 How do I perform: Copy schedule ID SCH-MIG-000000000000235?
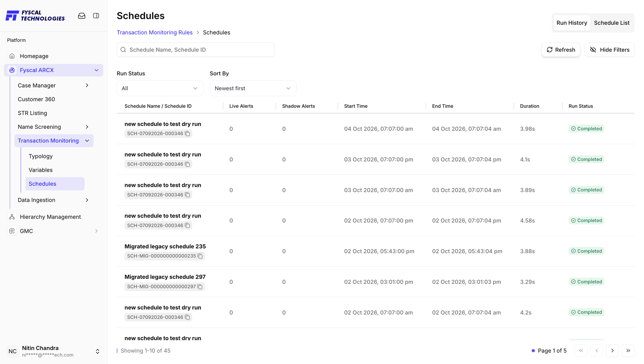pos(200,256)
